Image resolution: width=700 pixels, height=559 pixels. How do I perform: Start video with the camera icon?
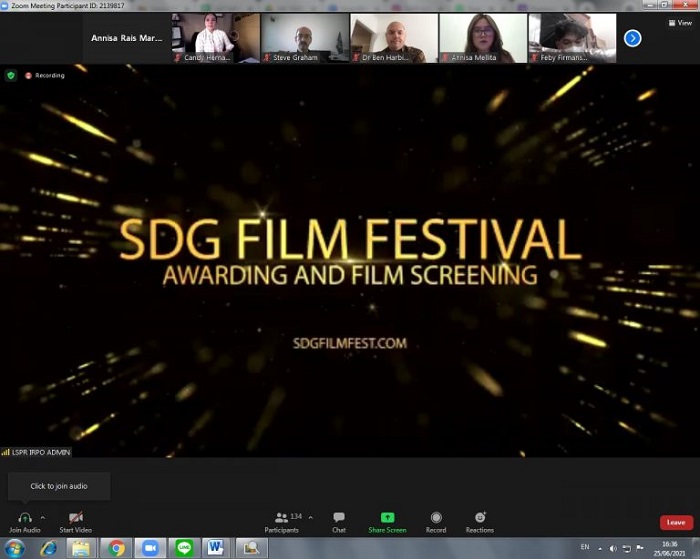tap(75, 517)
